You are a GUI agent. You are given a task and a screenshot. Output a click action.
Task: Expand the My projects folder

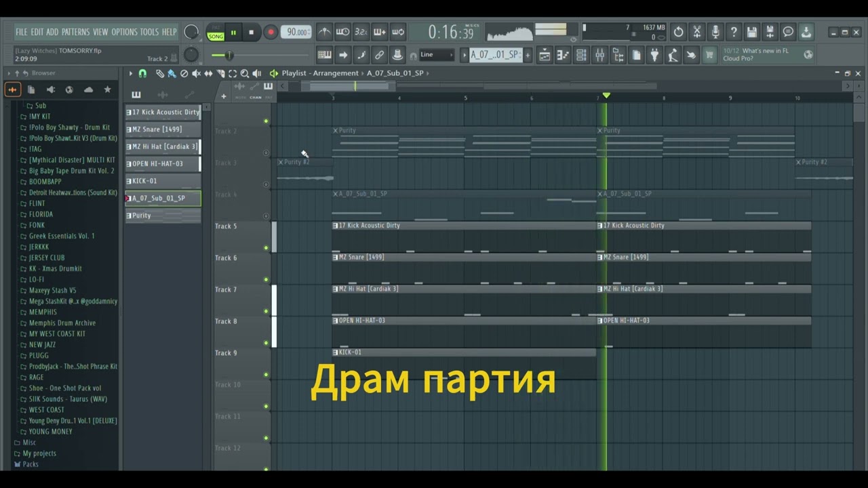click(x=39, y=453)
